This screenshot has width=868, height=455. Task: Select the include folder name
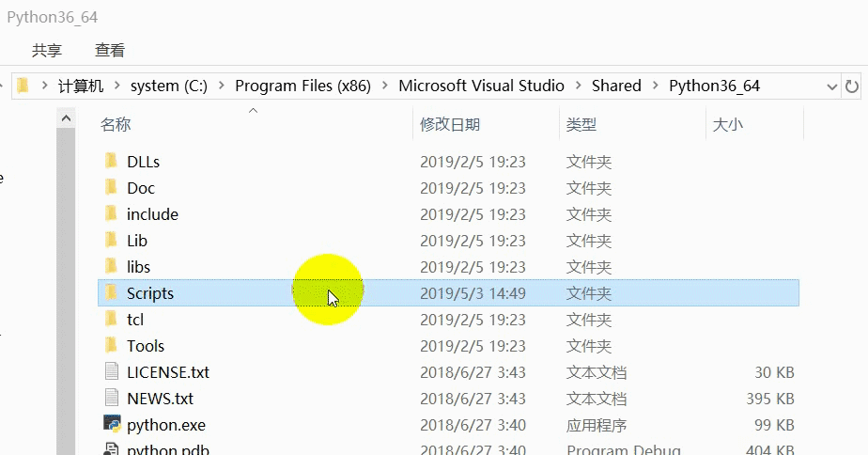(153, 214)
